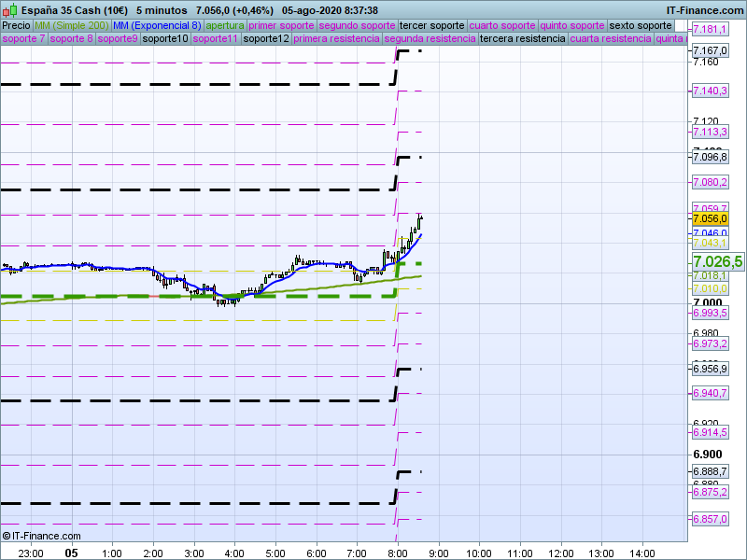
Task: Open the IT-Finance.com link in header
Action: click(x=698, y=9)
